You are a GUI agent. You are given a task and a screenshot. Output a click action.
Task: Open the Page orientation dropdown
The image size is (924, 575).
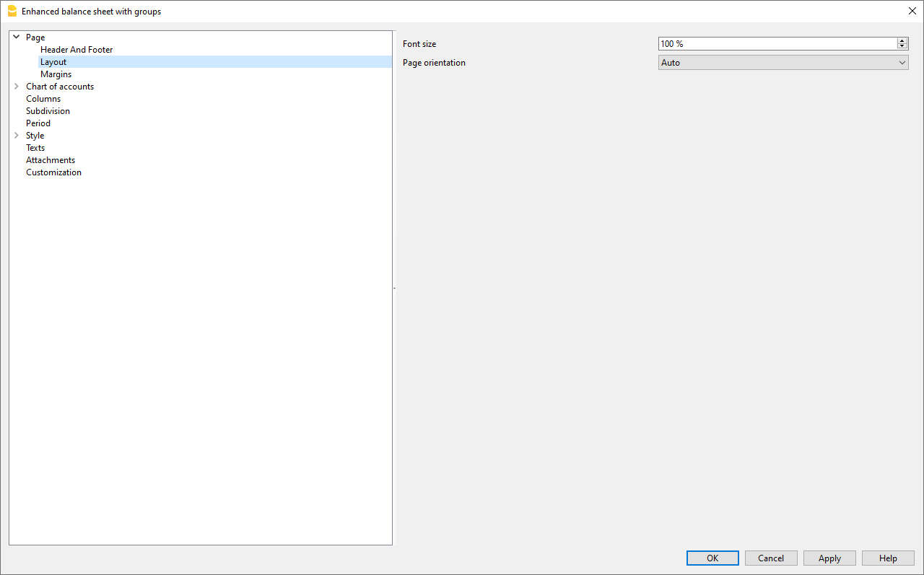point(783,63)
